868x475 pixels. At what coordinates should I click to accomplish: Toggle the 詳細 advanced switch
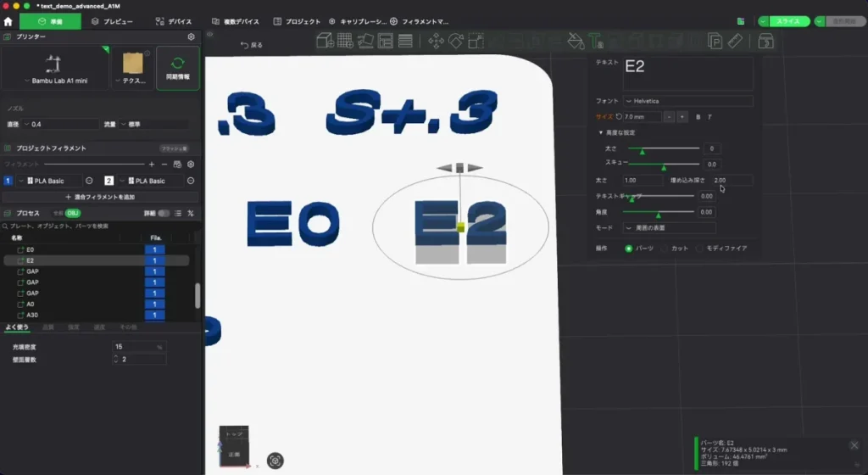164,213
